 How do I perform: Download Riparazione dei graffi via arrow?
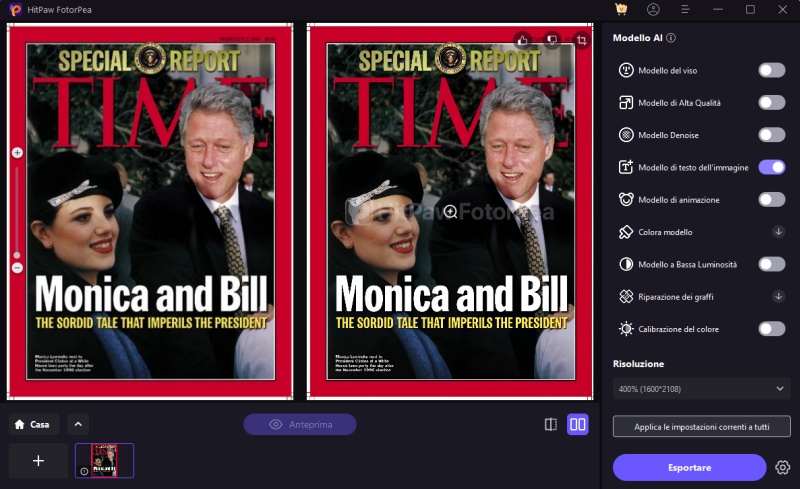tap(778, 297)
